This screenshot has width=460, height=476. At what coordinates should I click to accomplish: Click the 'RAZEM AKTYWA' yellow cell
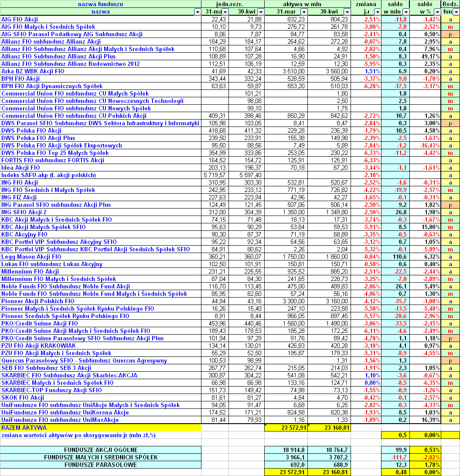[x=100, y=428]
